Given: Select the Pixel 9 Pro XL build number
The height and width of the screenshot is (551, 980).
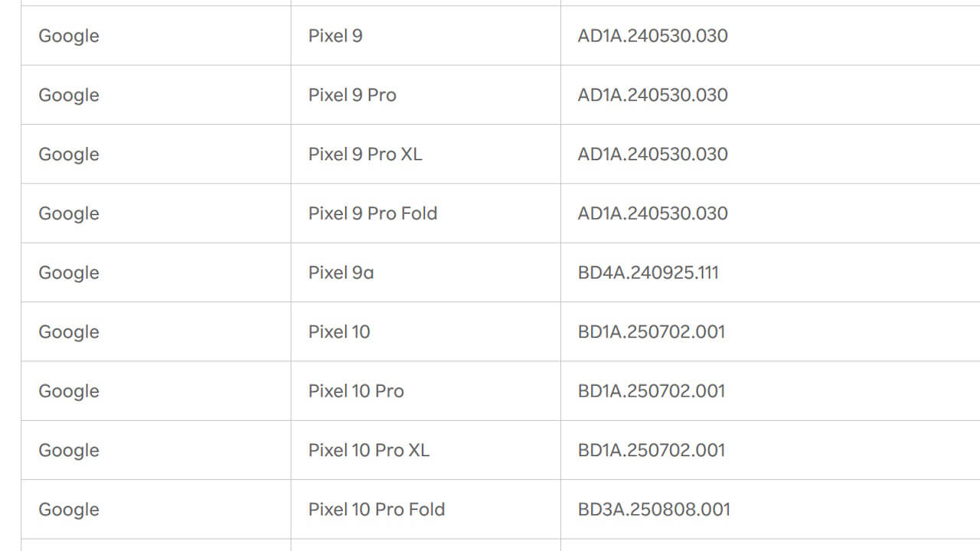Looking at the screenshot, I should (653, 154).
